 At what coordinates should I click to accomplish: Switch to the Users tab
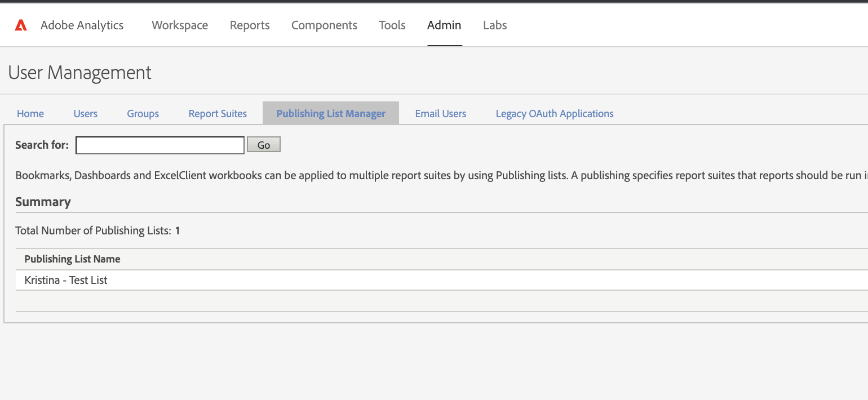[x=86, y=113]
